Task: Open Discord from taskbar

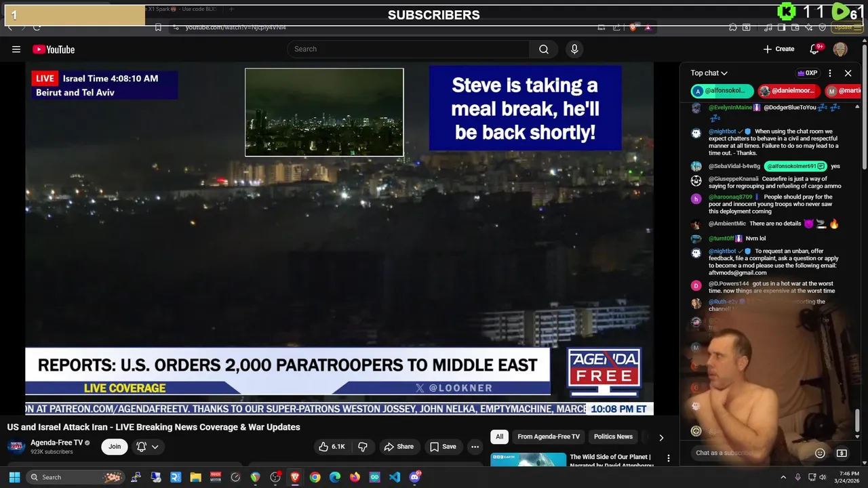Action: [x=415, y=477]
